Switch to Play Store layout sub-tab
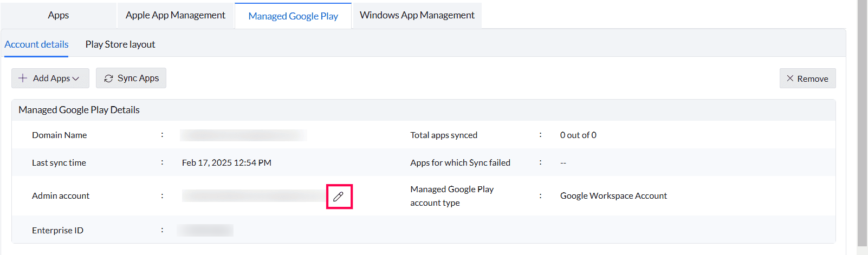This screenshot has height=255, width=868. tap(120, 44)
